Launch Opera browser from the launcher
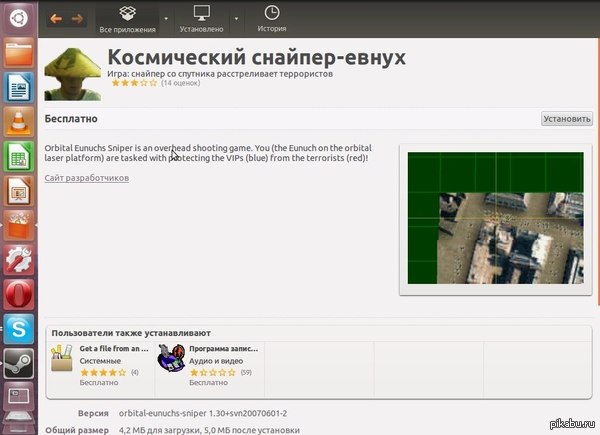600x435 pixels. [x=19, y=295]
